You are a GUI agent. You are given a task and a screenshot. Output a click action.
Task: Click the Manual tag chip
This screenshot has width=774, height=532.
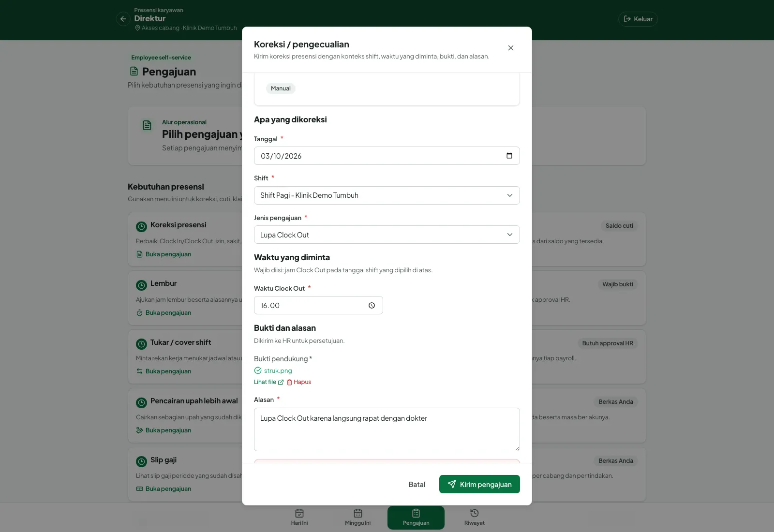coord(281,89)
